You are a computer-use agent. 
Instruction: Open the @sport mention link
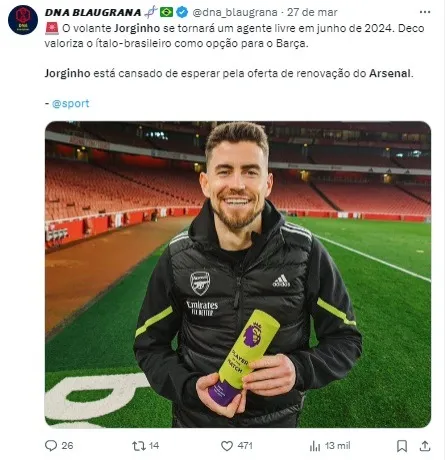click(x=71, y=103)
